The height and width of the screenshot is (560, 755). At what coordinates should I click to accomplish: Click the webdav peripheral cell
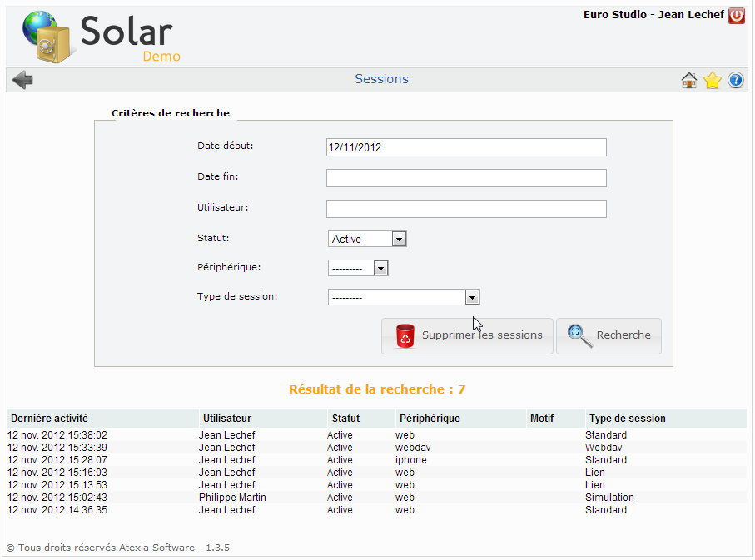(413, 448)
